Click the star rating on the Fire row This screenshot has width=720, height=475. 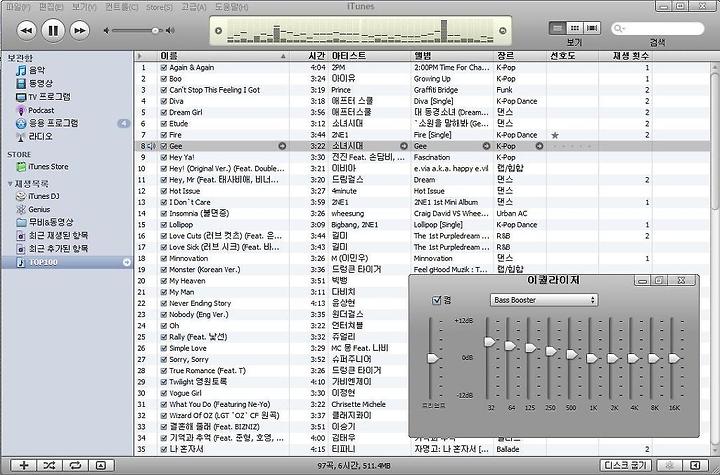(x=555, y=135)
